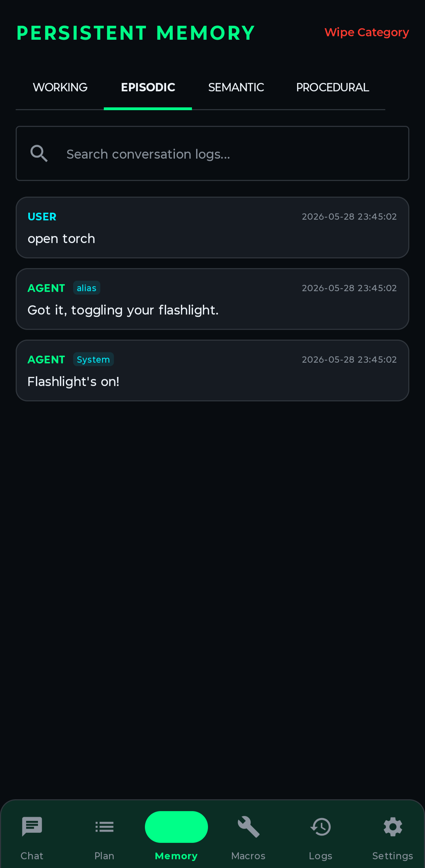Select the "Got it, toggling your flashlight" entry
This screenshot has width=425, height=868.
pos(212,299)
